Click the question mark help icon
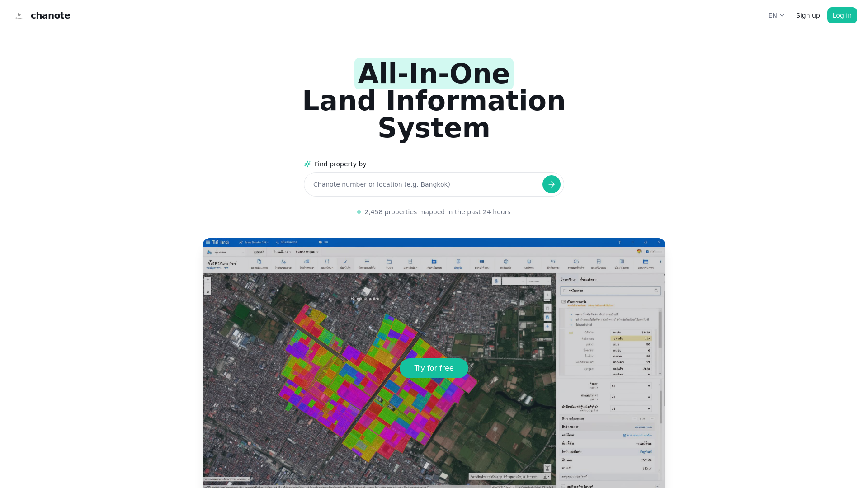Viewport: 868px width, 488px height. [619, 242]
